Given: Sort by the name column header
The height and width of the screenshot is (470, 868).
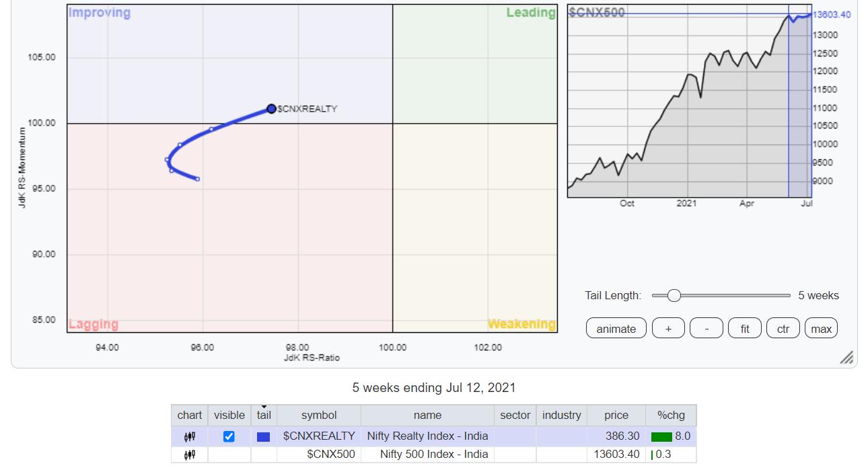Looking at the screenshot, I should (x=427, y=416).
